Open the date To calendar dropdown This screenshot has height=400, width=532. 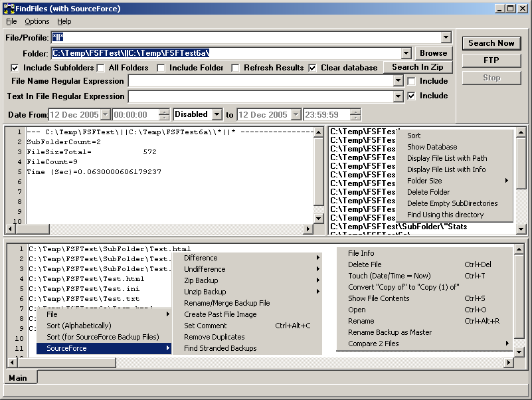pyautogui.click(x=296, y=114)
